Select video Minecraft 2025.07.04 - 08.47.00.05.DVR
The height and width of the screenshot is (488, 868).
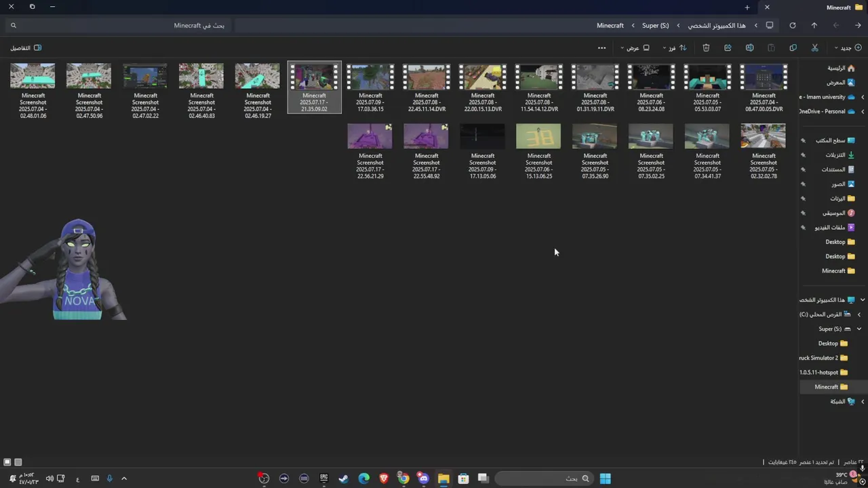[x=764, y=88]
